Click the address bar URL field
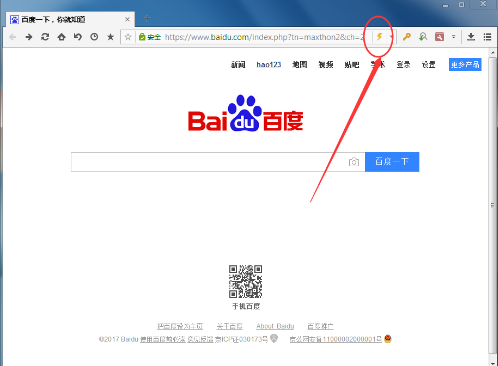The image size is (498, 366). 263,37
